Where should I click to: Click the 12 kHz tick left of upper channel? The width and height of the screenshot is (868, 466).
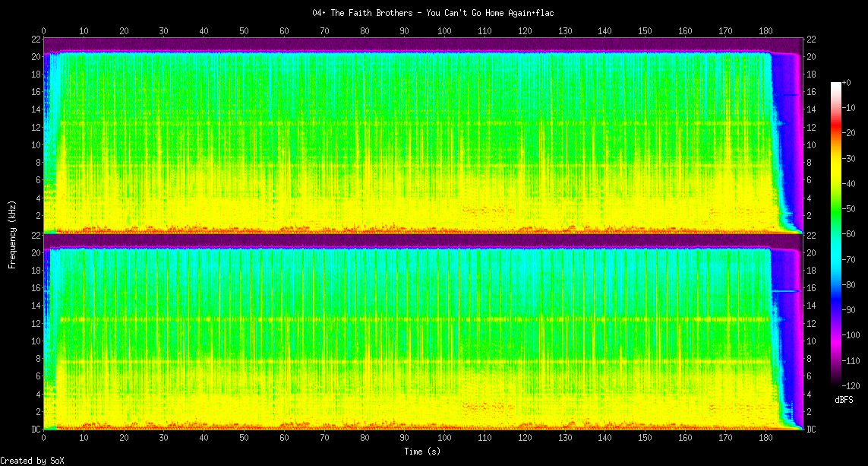point(36,127)
